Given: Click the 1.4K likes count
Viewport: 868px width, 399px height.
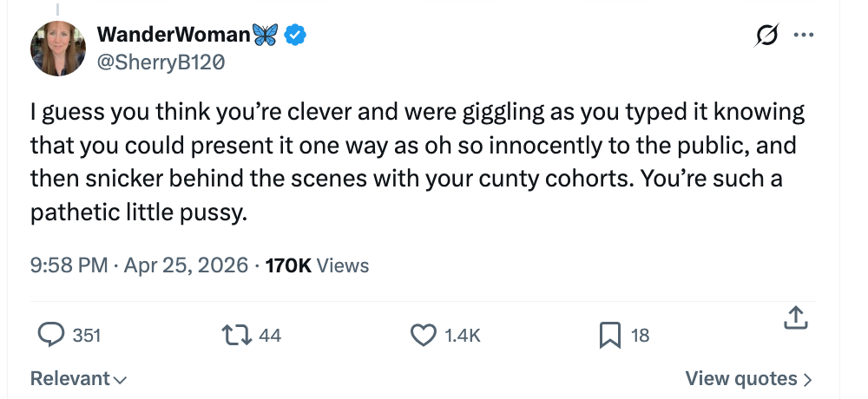Looking at the screenshot, I should pos(462,335).
